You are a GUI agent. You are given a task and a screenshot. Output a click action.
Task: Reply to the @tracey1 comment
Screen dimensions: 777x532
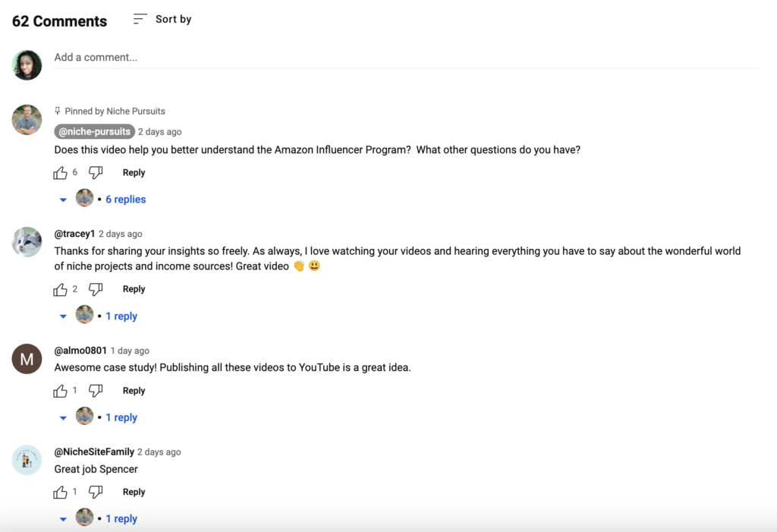coord(134,289)
